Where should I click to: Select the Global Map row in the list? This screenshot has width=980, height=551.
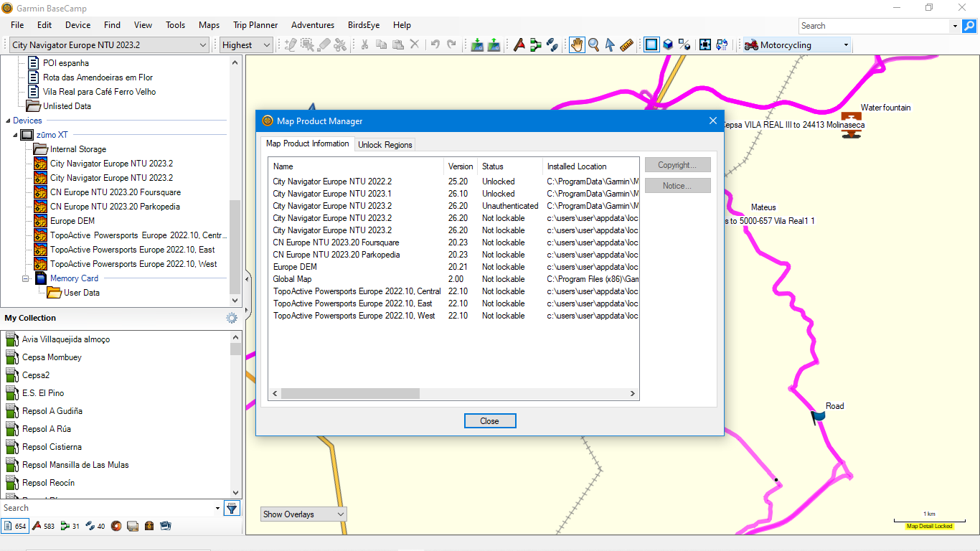click(453, 279)
